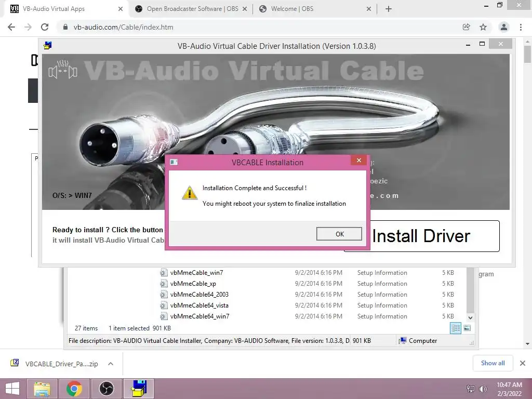Click Explorer file list scrollbar thumb
Screen dimensions: 532x399
tap(470, 290)
